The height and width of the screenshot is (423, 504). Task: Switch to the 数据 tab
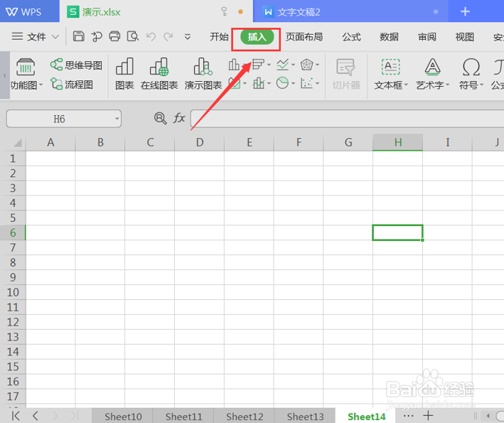[389, 37]
